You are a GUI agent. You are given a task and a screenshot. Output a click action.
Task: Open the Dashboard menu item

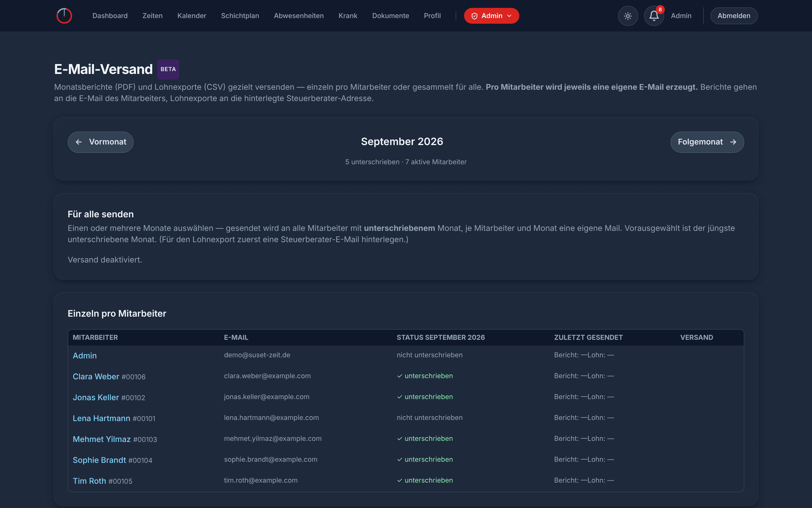tap(110, 16)
